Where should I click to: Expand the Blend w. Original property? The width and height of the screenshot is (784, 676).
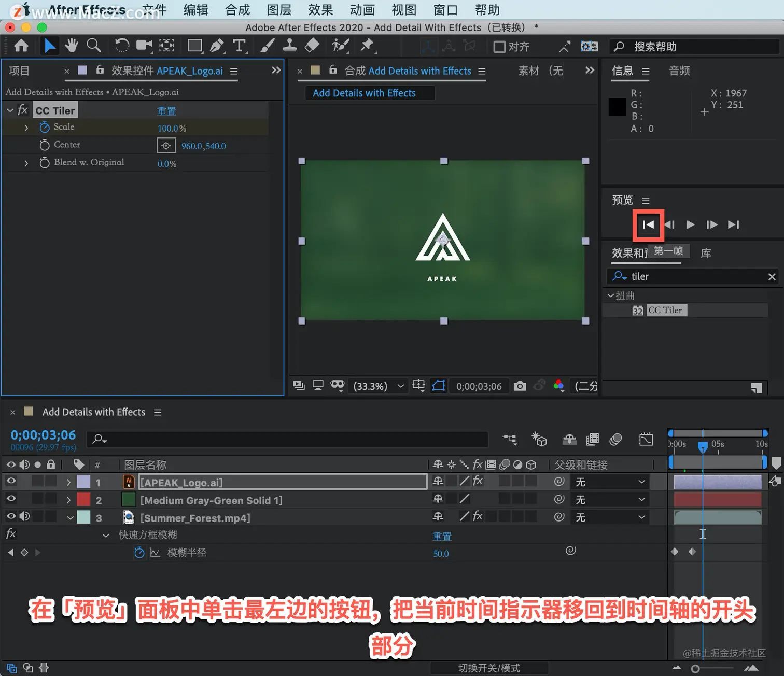tap(26, 163)
